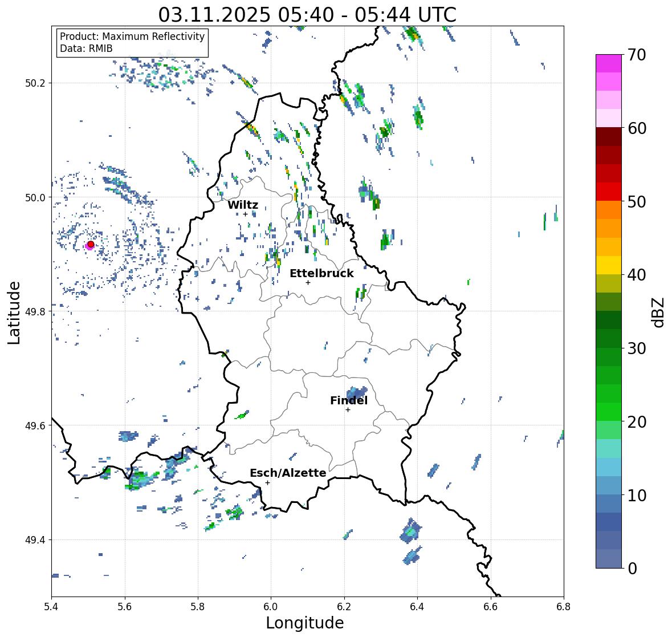
Task: Click the 30 value on the colorbar
Action: 637,348
